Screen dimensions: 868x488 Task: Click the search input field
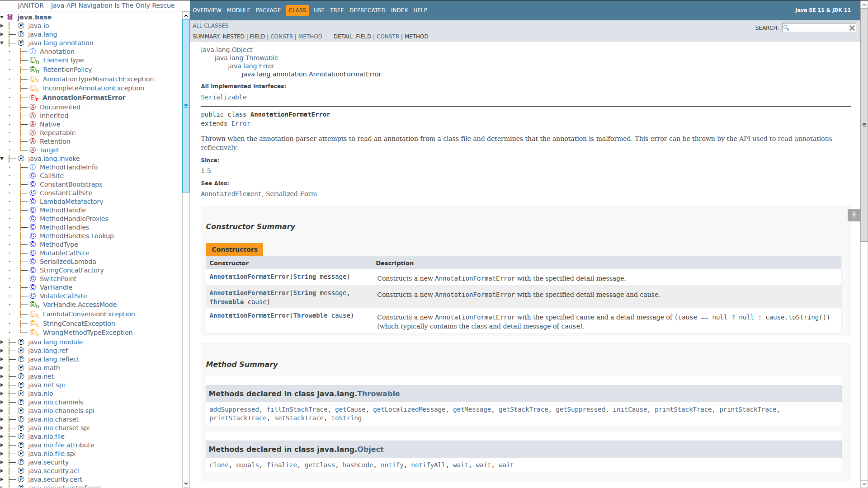click(820, 28)
